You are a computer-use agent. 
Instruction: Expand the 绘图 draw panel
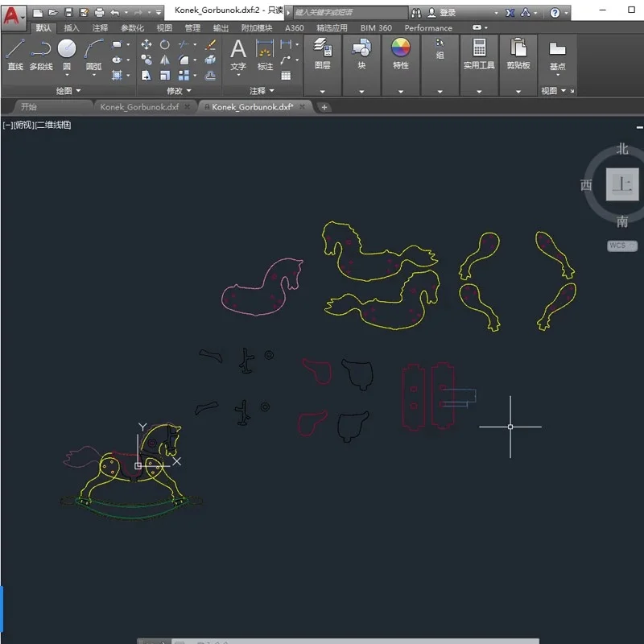pyautogui.click(x=68, y=90)
